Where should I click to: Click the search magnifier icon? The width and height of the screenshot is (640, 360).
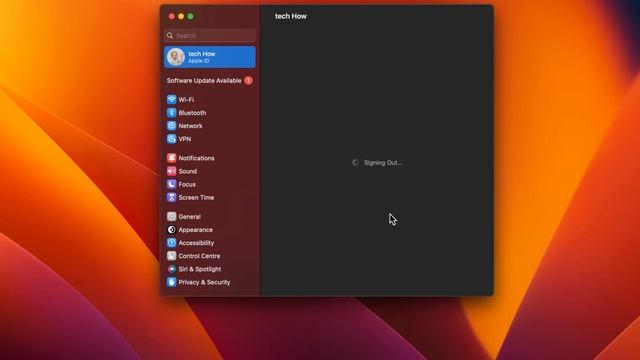[170, 36]
